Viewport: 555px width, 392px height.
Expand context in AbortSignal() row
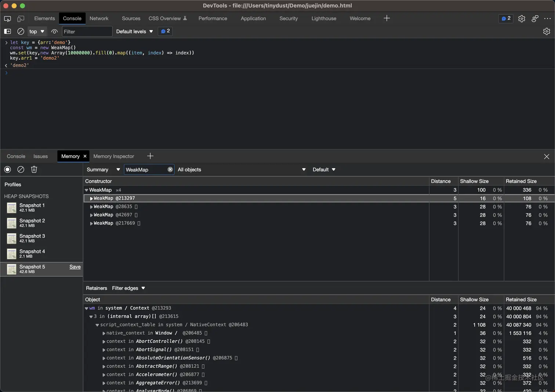click(x=104, y=350)
